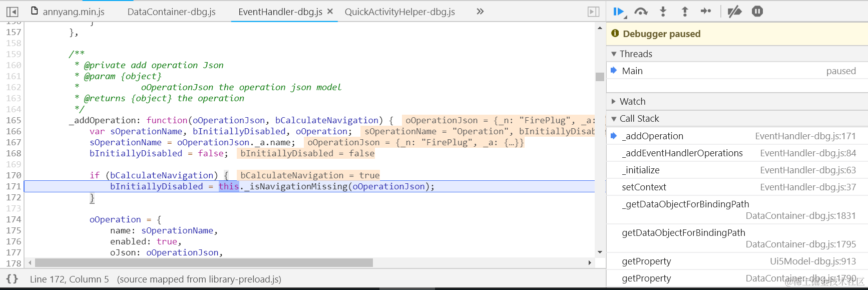Switch to annyang.min.js tab
Viewport: 868px width, 290px height.
(68, 12)
